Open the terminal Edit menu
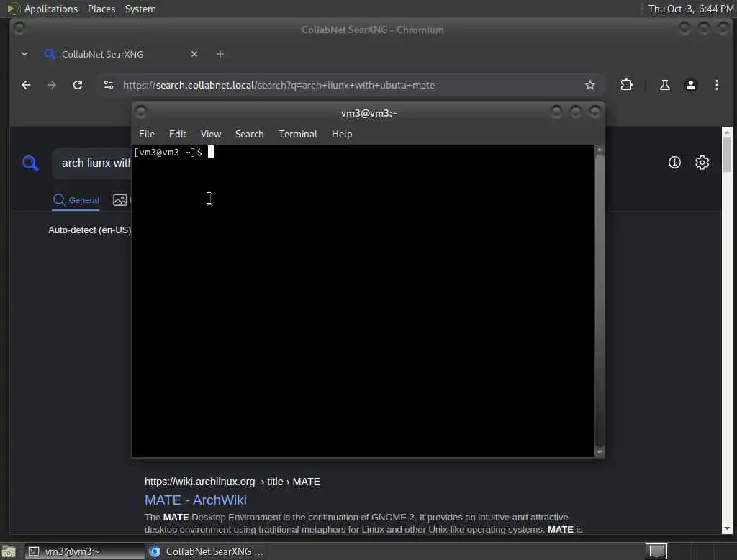 pyautogui.click(x=177, y=134)
